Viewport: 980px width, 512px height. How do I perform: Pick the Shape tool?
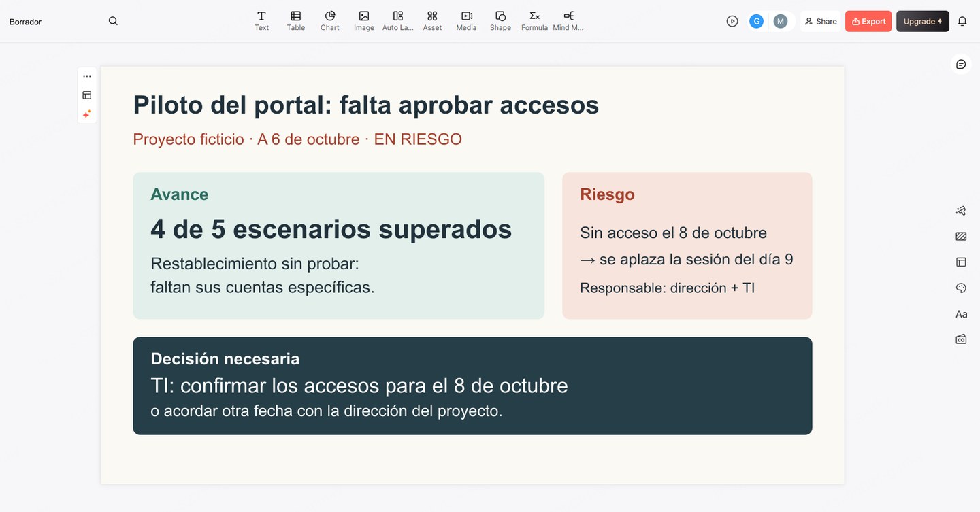tap(500, 21)
